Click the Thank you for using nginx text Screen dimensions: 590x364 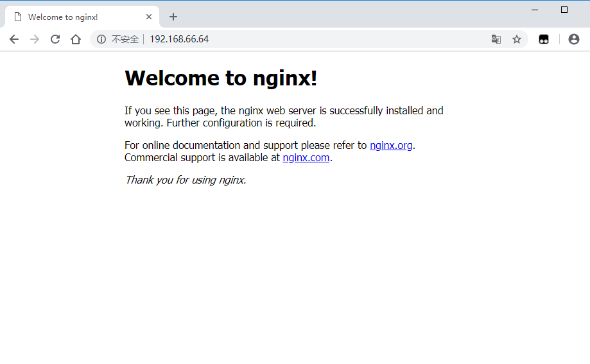[186, 180]
